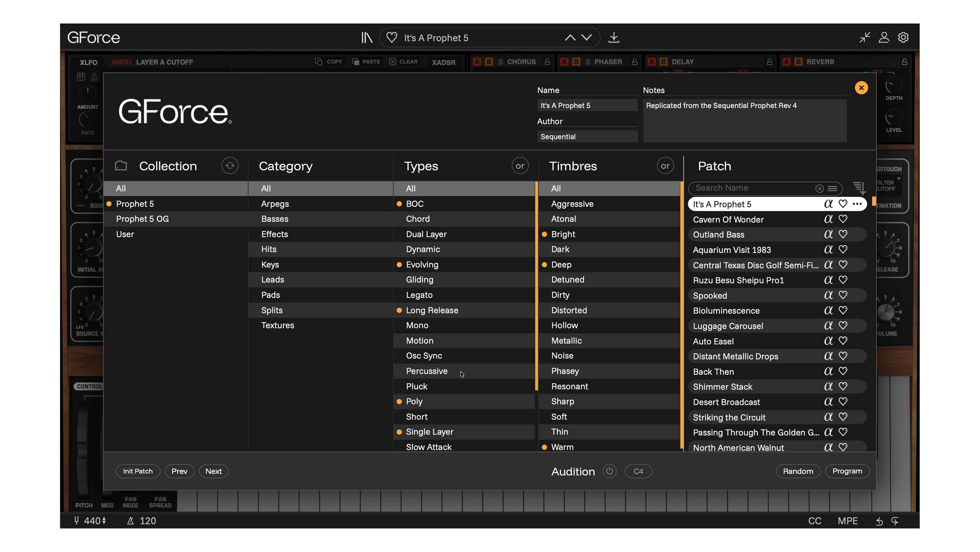Click the Init Patch button
The image size is (980, 552).
(x=138, y=471)
